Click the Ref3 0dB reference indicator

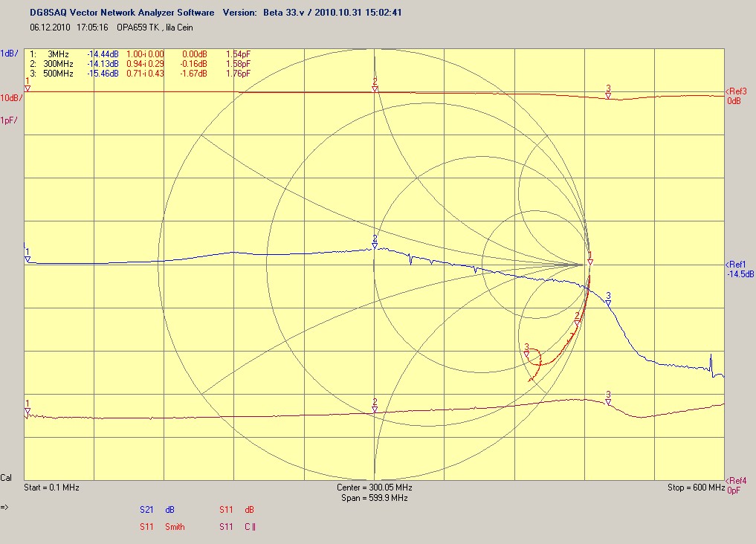[x=736, y=96]
